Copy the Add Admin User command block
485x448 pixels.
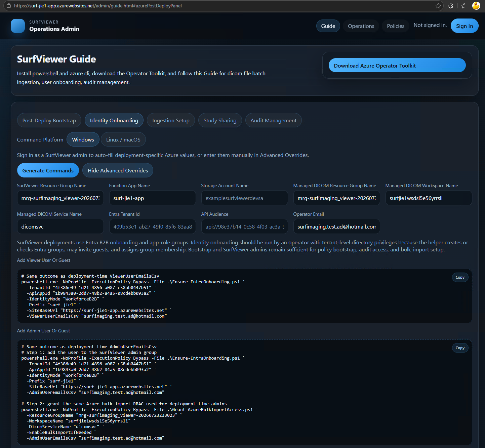[460, 348]
